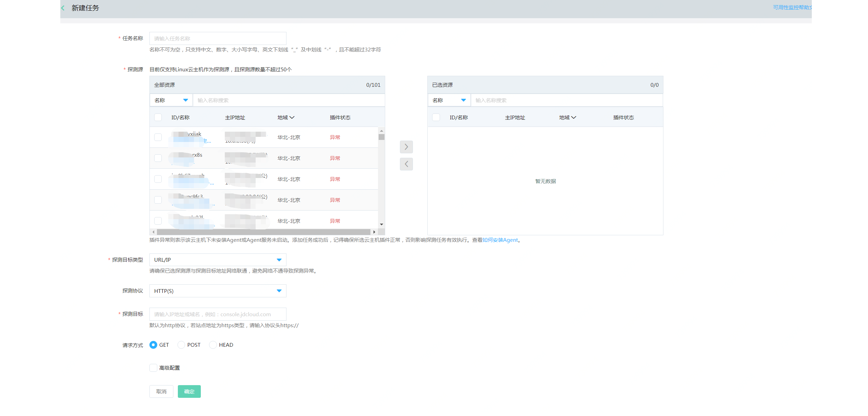
Task: Click the 探测目标 input field
Action: (218, 314)
